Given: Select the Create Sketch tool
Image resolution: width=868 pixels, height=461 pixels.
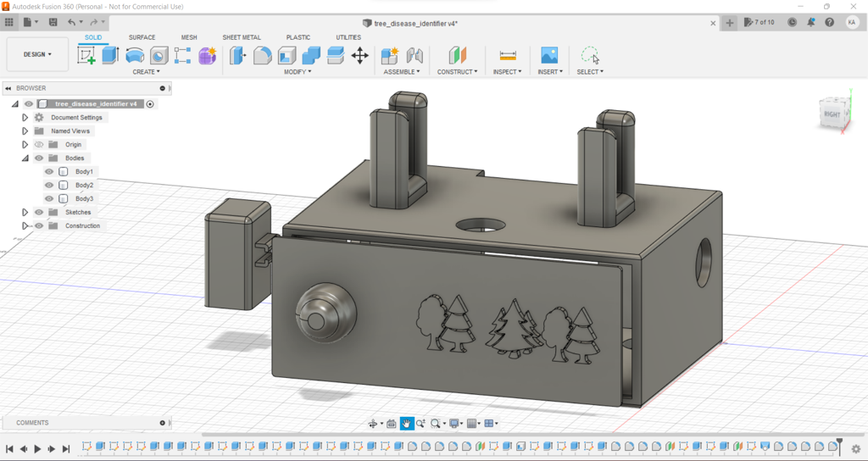Looking at the screenshot, I should 86,56.
